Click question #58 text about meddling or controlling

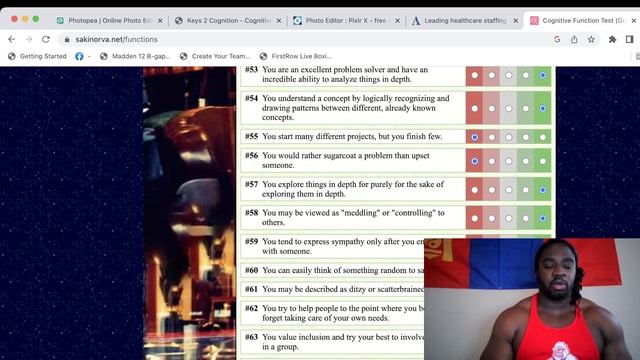[x=353, y=218]
